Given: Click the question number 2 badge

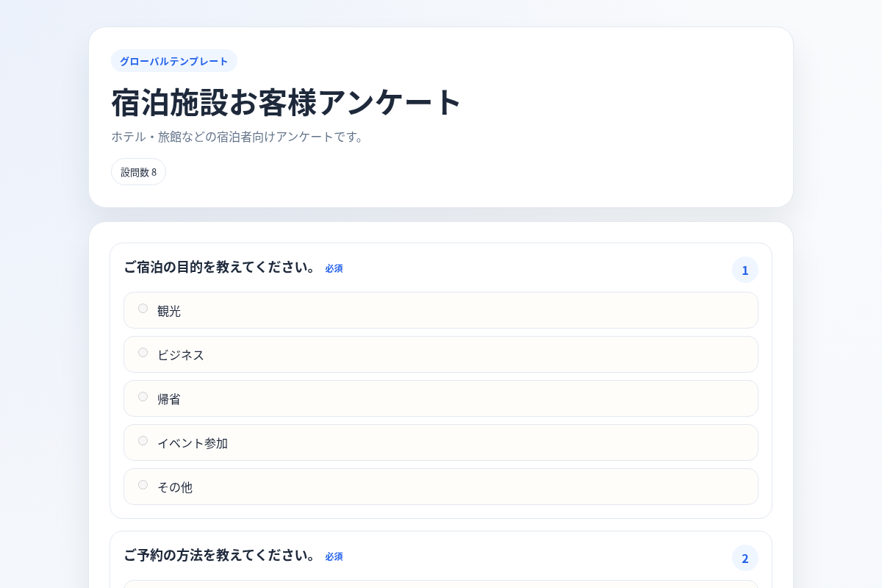Looking at the screenshot, I should 745,558.
